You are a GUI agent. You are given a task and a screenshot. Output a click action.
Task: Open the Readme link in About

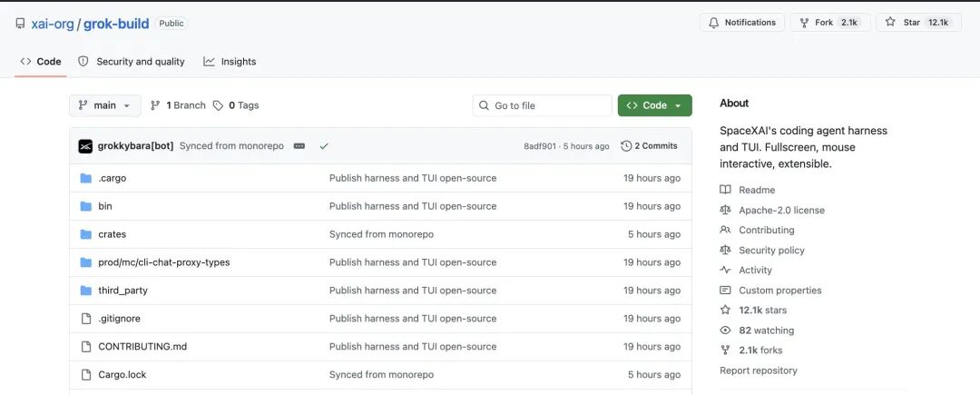tap(757, 190)
